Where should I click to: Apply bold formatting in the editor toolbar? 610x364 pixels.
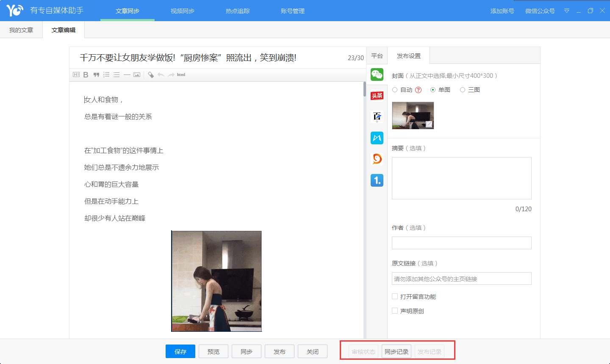(86, 75)
